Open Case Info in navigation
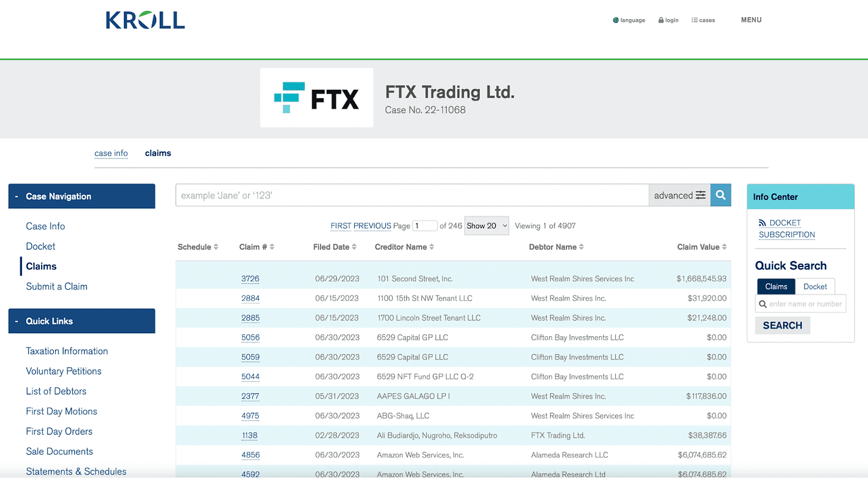 pos(45,226)
